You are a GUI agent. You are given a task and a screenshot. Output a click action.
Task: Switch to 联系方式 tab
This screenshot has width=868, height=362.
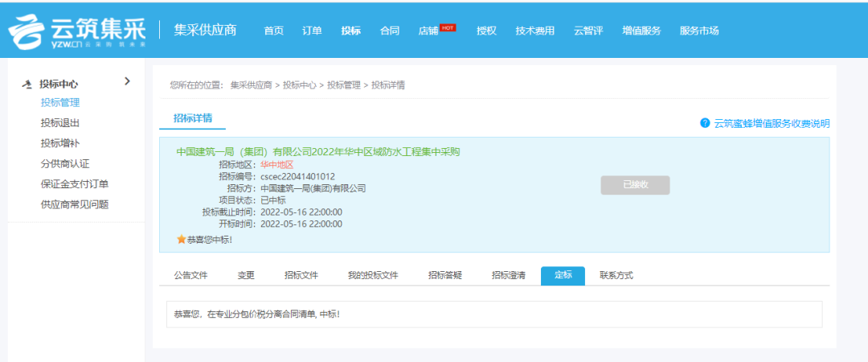(x=616, y=275)
